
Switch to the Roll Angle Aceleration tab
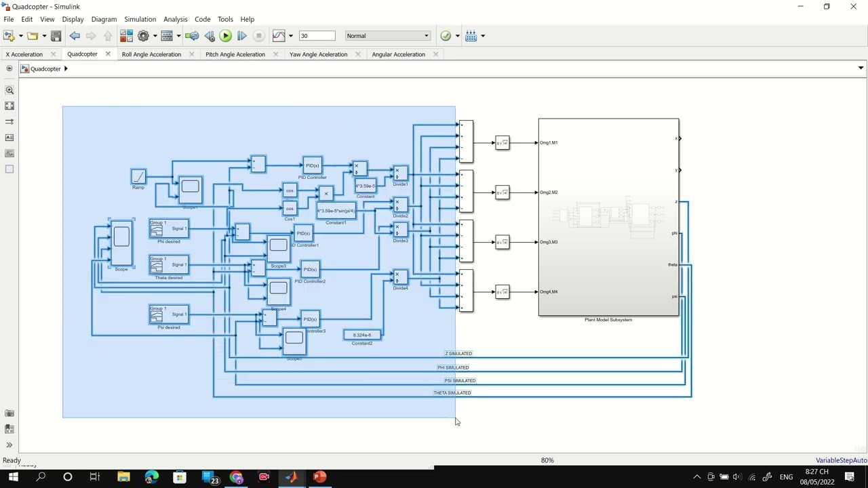[151, 54]
